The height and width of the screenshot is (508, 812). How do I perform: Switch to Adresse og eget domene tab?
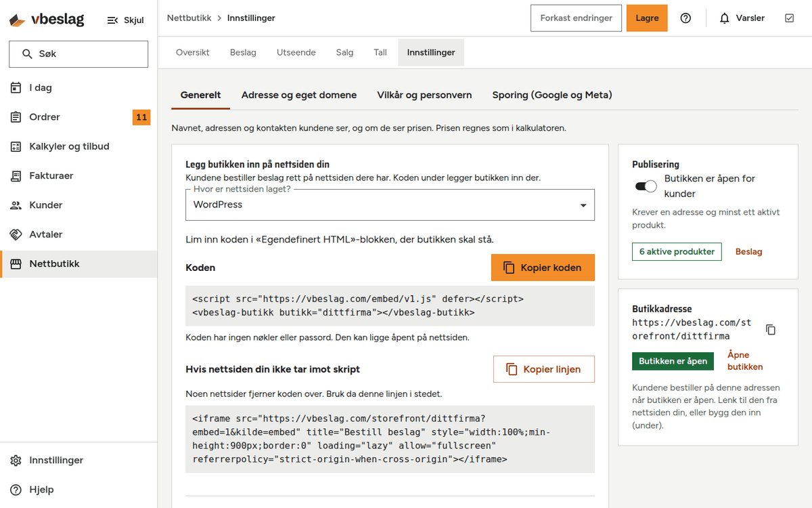(299, 95)
